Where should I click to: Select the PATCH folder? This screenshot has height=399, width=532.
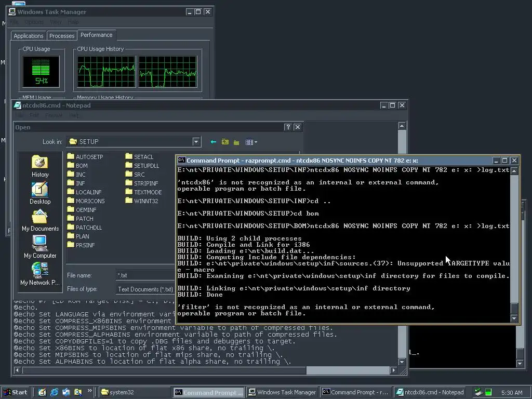(81, 219)
